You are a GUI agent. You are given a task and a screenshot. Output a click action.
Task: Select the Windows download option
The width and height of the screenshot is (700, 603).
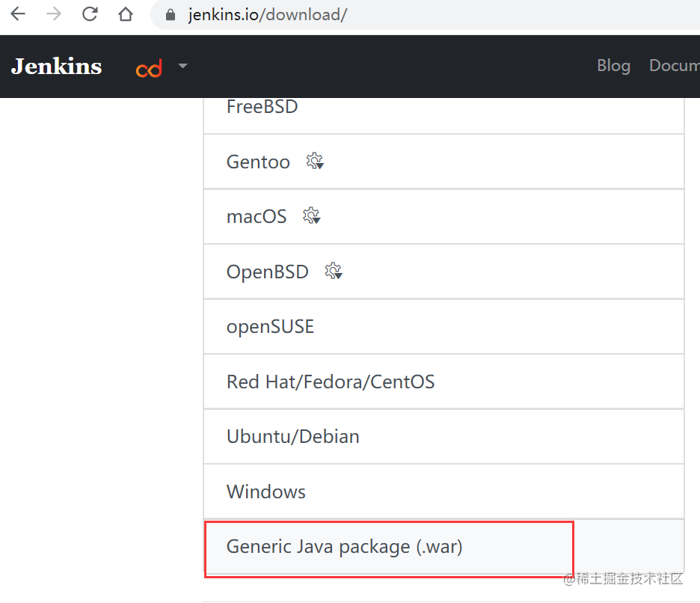coord(265,492)
